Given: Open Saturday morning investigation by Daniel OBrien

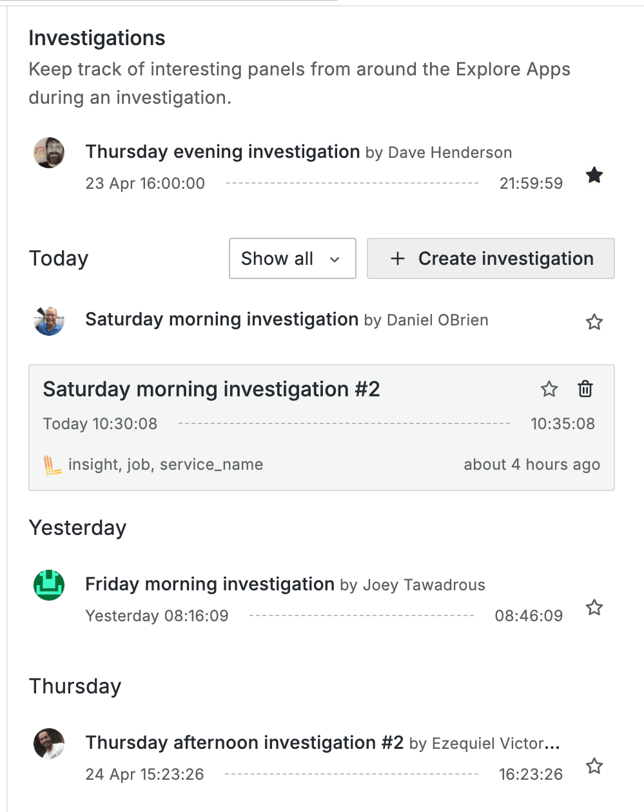Looking at the screenshot, I should pos(222,320).
